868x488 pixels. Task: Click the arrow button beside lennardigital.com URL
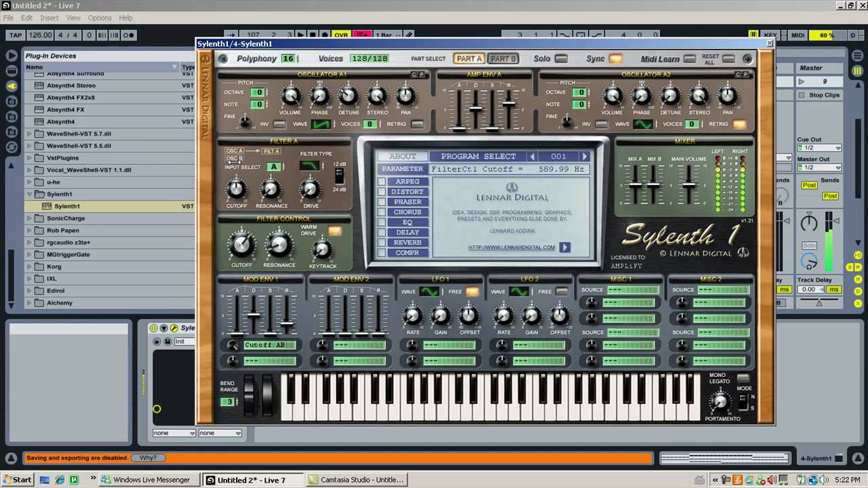[564, 247]
